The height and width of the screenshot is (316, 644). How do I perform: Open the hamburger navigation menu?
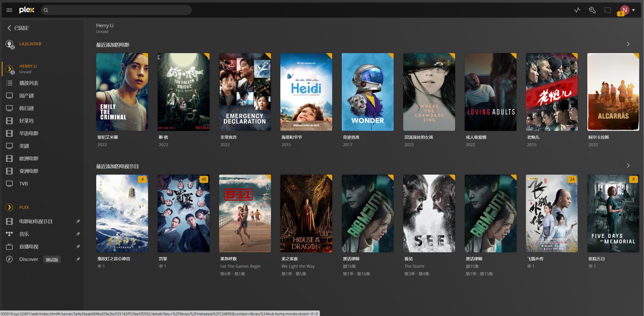pyautogui.click(x=9, y=10)
